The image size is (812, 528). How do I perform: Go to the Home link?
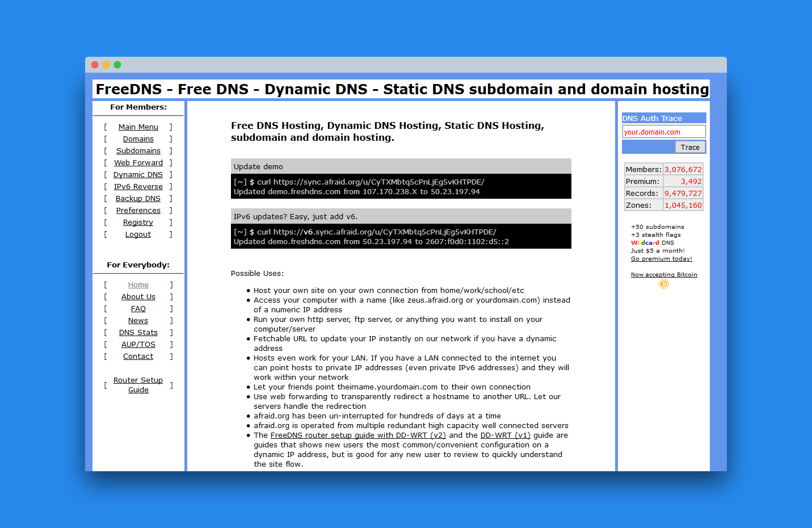138,285
